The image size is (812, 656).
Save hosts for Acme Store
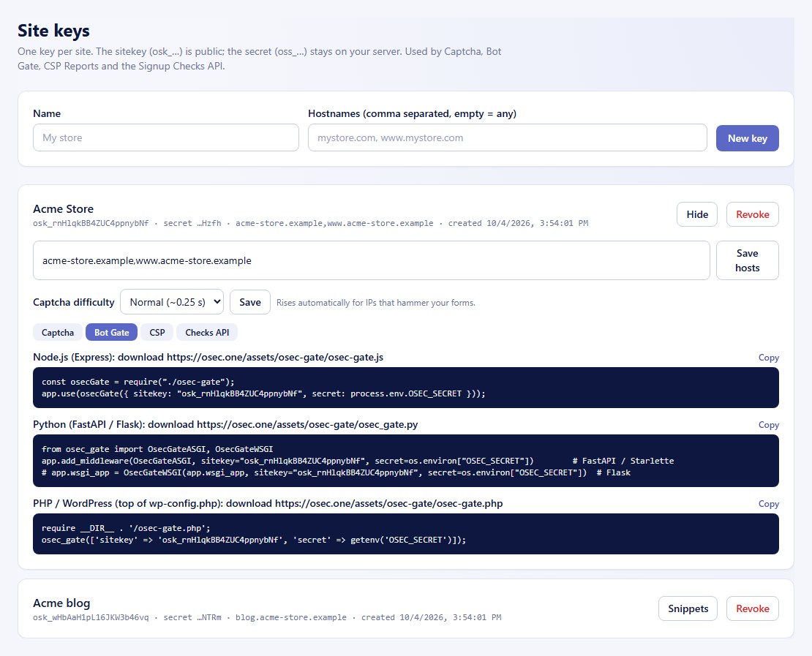tap(748, 260)
